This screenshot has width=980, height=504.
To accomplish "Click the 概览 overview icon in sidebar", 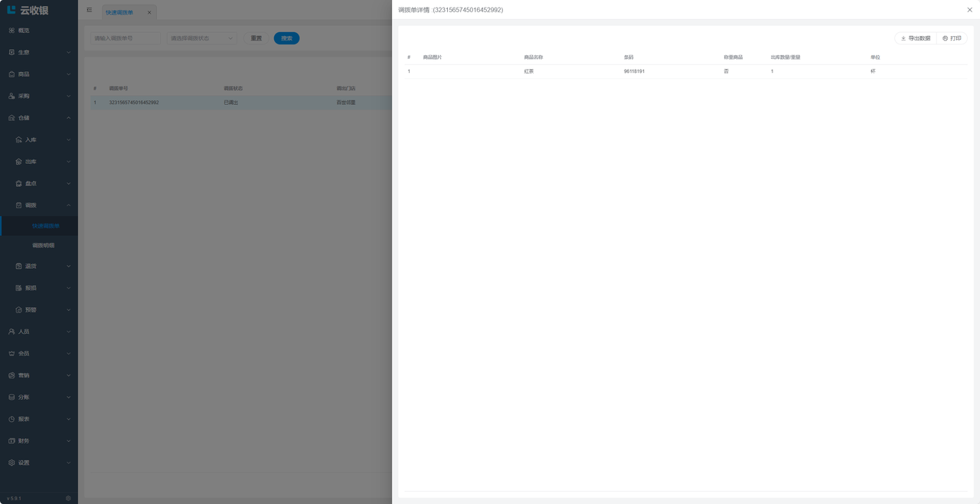I will coord(11,31).
